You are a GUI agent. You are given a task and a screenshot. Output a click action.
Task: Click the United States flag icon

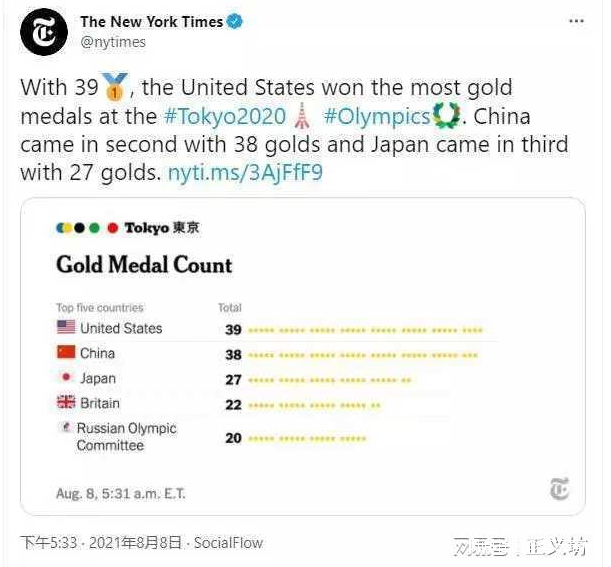coord(66,328)
